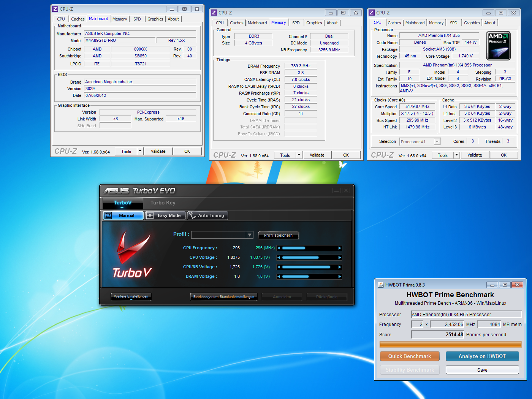This screenshot has width=532, height=399.
Task: Open Graphics tab in CPU window
Action: pos(472,23)
